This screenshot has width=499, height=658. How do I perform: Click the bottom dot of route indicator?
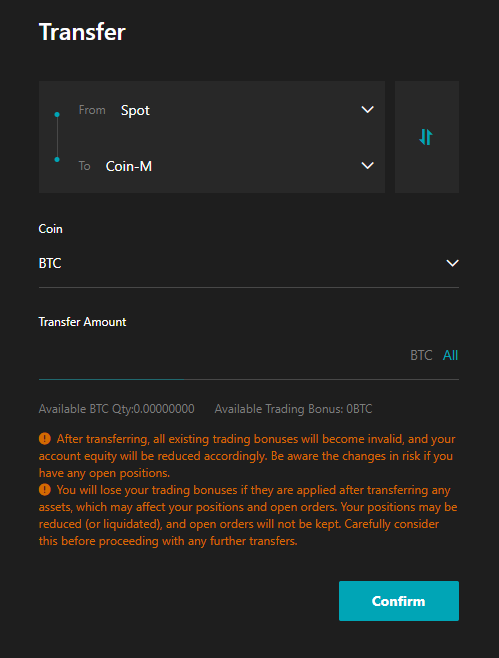click(57, 159)
